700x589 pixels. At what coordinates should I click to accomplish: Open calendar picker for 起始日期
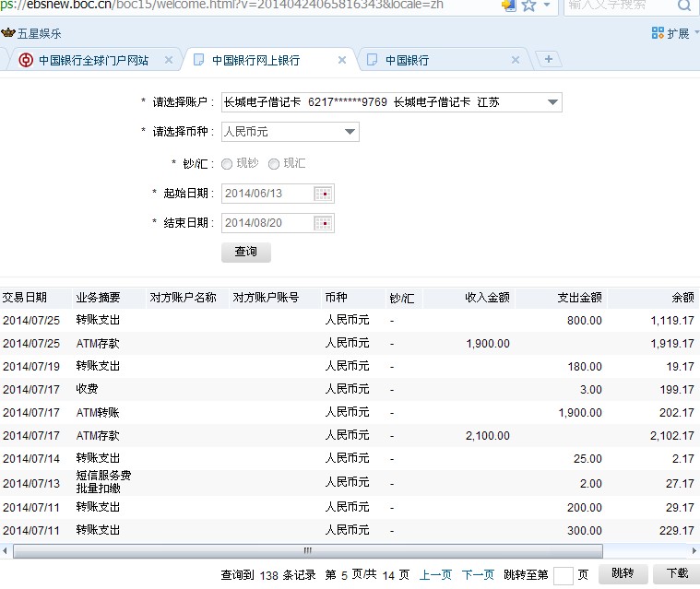(323, 194)
